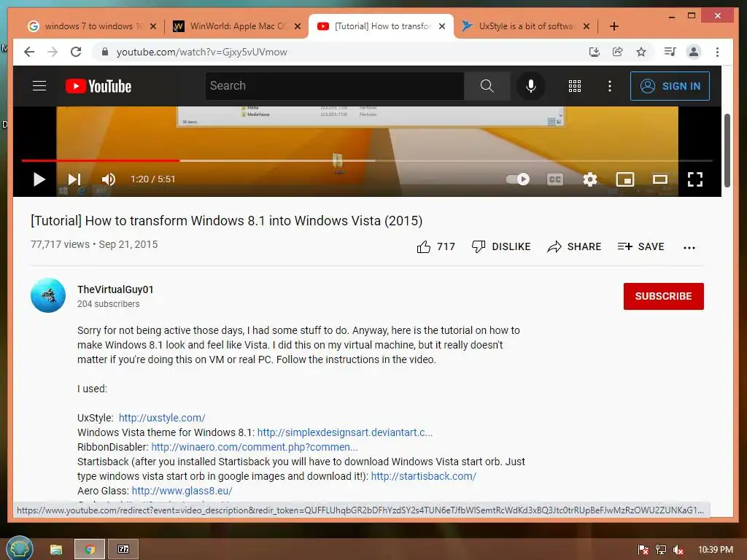Subscribe to TheVirtualGuy01

(664, 296)
